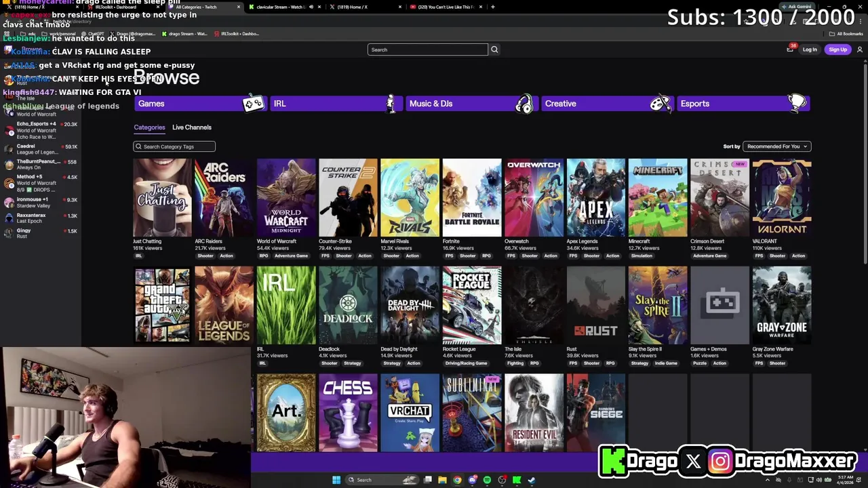
Task: Open the VALORANT category cover
Action: (x=781, y=197)
